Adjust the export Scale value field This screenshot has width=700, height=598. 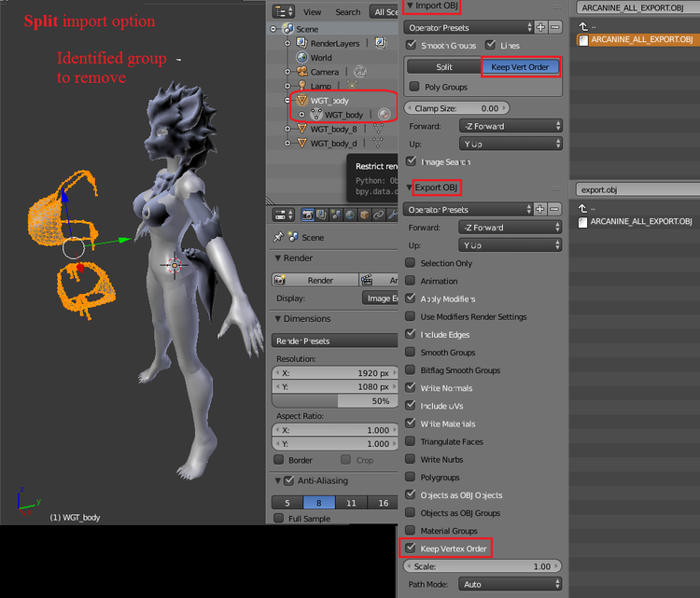[x=483, y=566]
